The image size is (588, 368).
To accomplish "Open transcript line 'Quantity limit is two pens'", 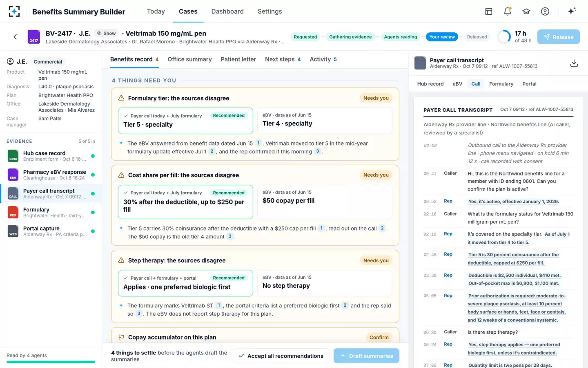I will [510, 365].
